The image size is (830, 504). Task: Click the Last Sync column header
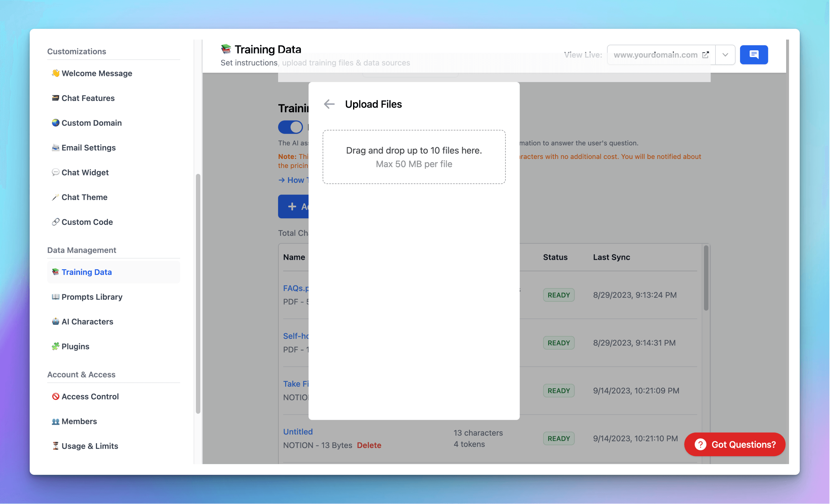coord(611,257)
